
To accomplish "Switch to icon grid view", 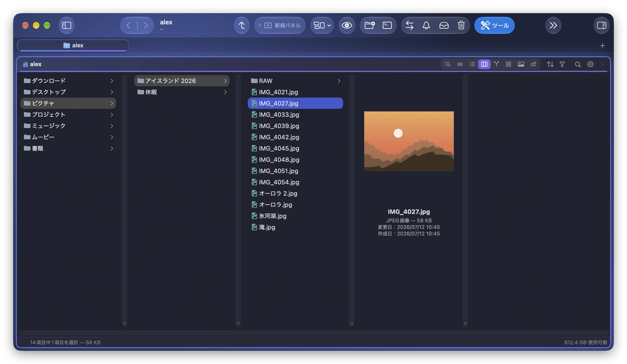I will pos(508,64).
